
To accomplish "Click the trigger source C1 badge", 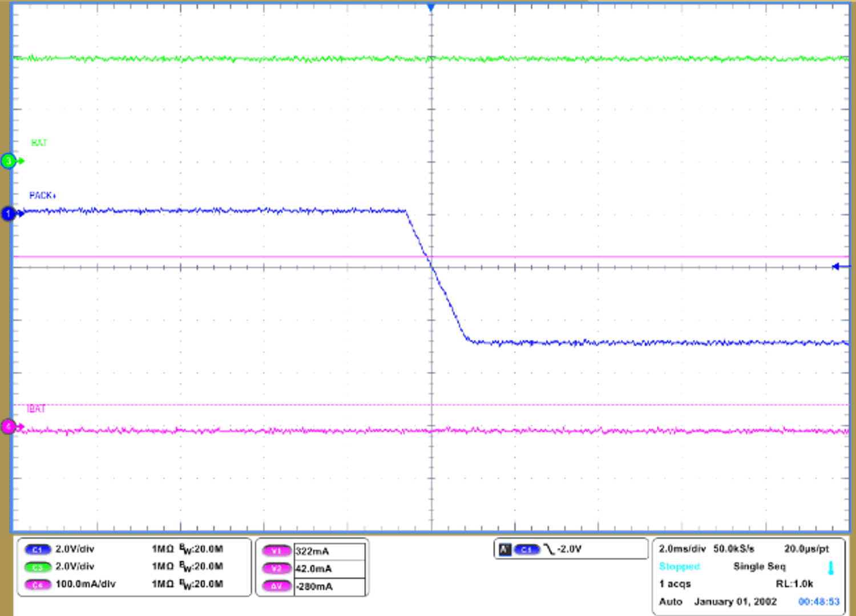I will (x=527, y=550).
